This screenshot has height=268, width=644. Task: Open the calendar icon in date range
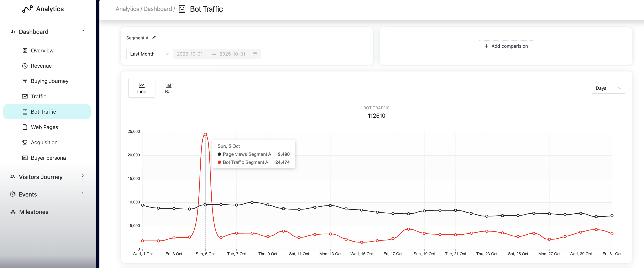(255, 54)
